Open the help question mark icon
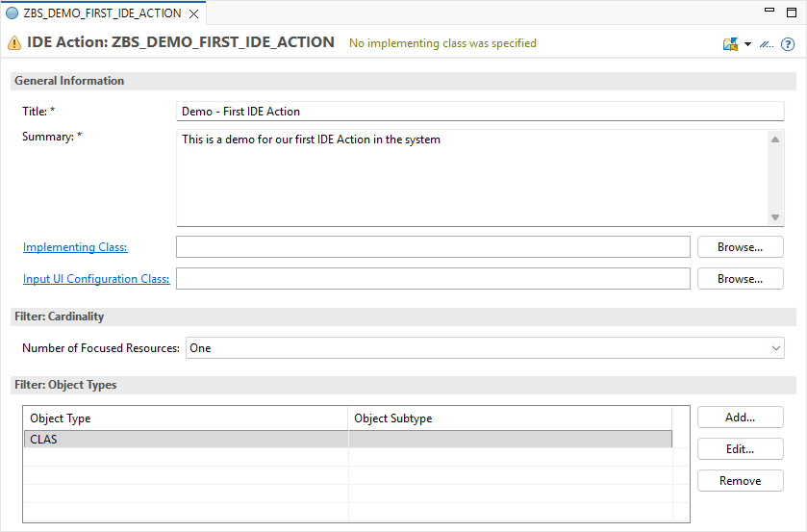807x532 pixels. coord(788,44)
